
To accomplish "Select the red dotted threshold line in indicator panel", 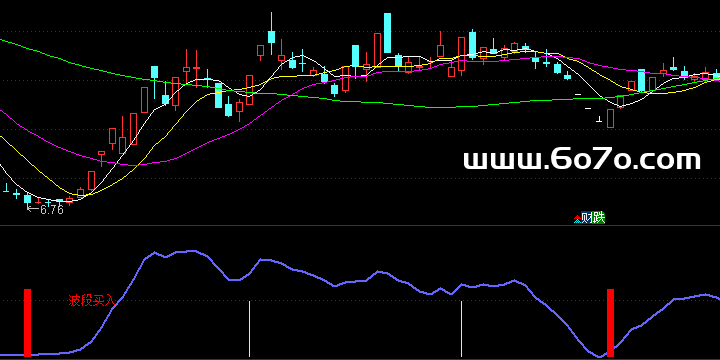I will 360,301.
